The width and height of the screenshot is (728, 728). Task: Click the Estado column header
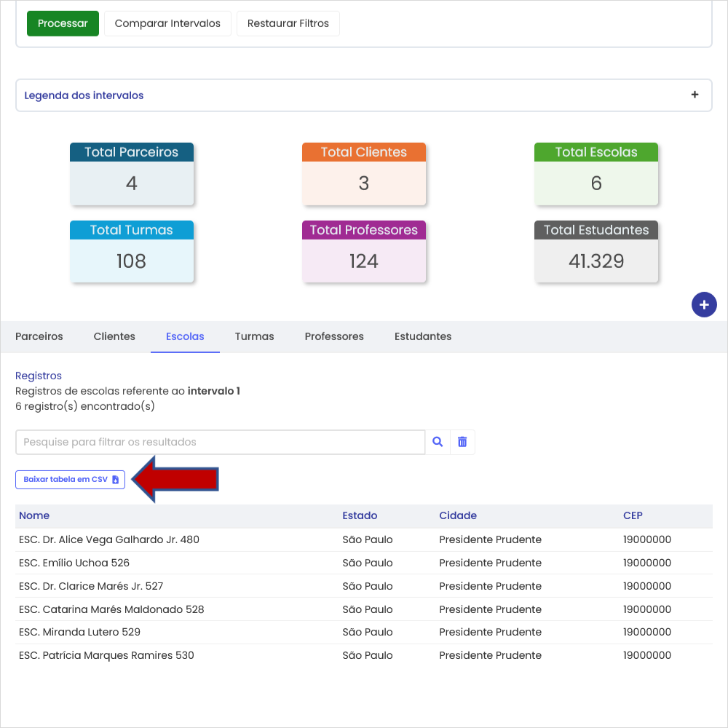360,516
